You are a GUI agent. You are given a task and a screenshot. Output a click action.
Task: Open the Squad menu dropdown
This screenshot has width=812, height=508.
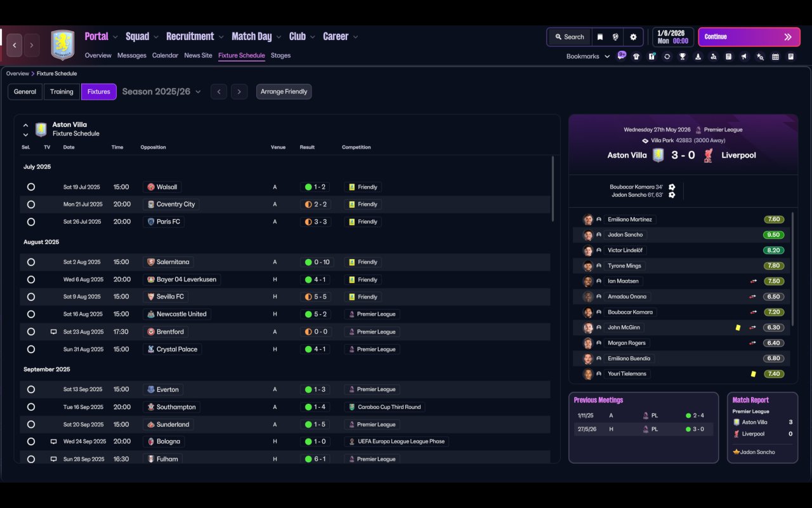(x=143, y=37)
